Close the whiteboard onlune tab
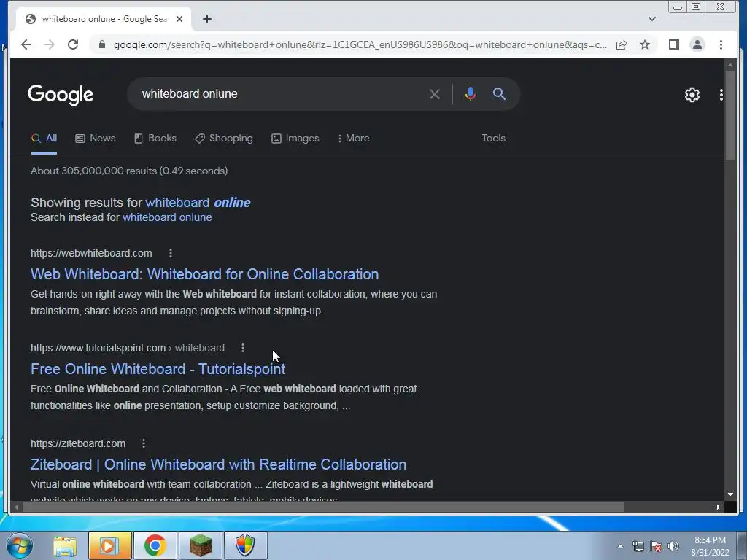 pos(179,19)
